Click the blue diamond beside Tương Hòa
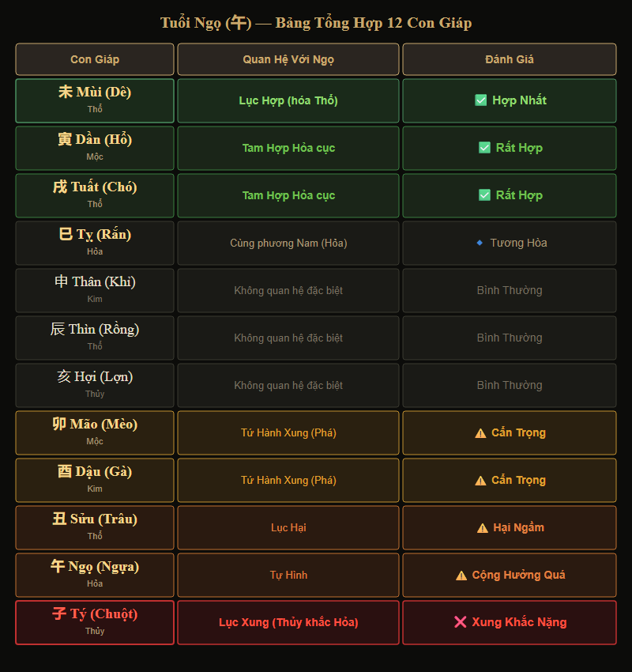632x672 pixels. [480, 243]
